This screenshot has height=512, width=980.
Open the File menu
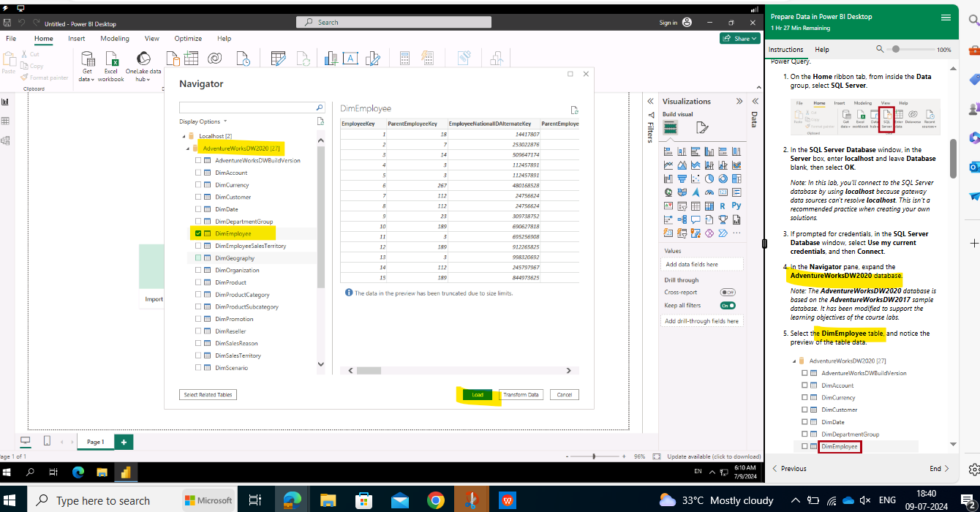pos(12,39)
